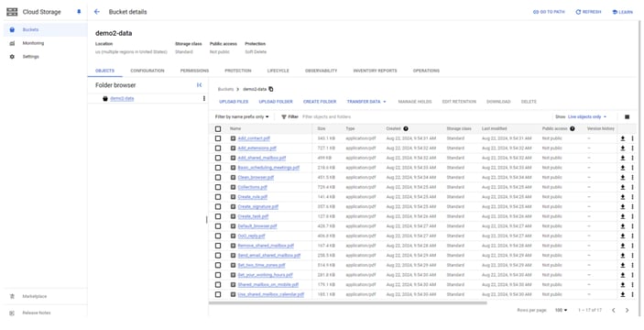Screen dimensions: 644x330
Task: Open more actions for Add_contact.pdf
Action: click(632, 138)
